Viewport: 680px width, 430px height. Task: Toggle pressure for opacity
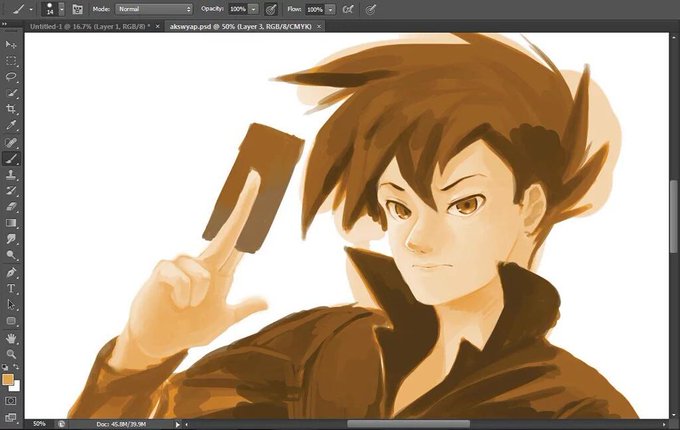[x=271, y=9]
